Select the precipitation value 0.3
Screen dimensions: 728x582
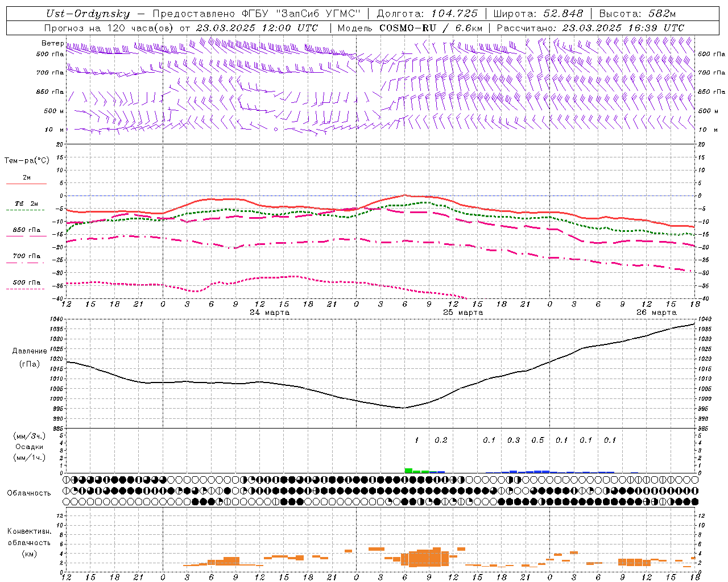point(514,440)
